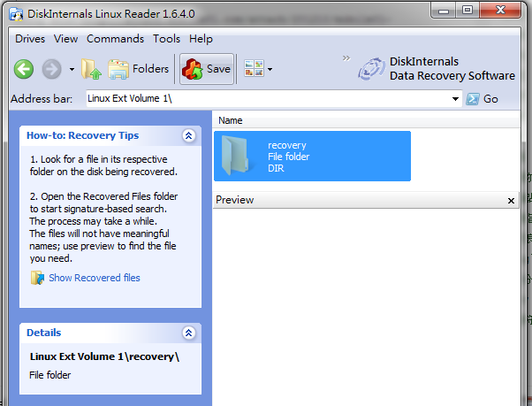Screen dimensions: 532x406
Task: Expand toolbar overflow chevron
Action: [346, 58]
